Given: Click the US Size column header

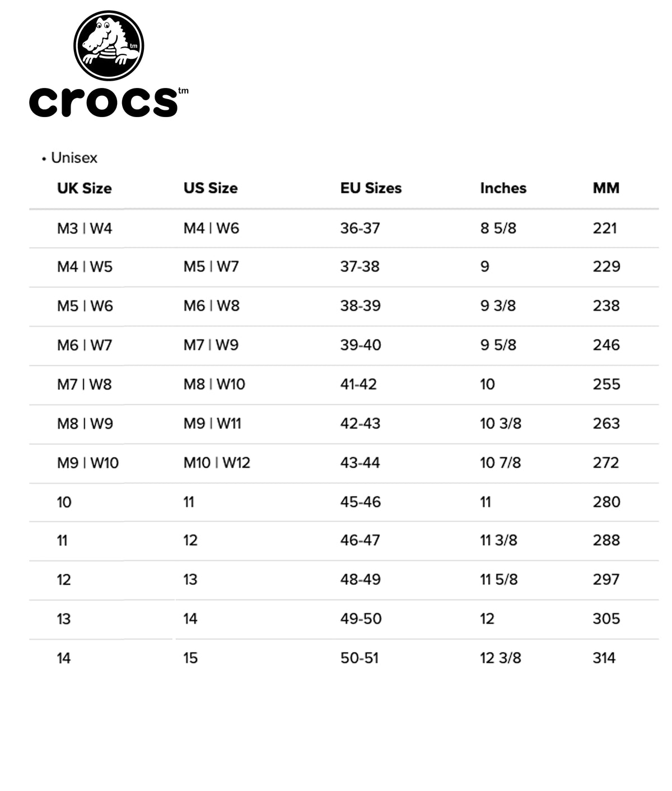Looking at the screenshot, I should tap(211, 188).
